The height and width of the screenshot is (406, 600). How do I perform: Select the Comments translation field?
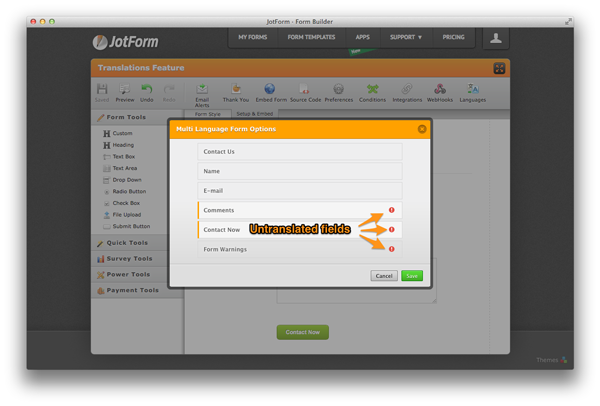point(300,210)
